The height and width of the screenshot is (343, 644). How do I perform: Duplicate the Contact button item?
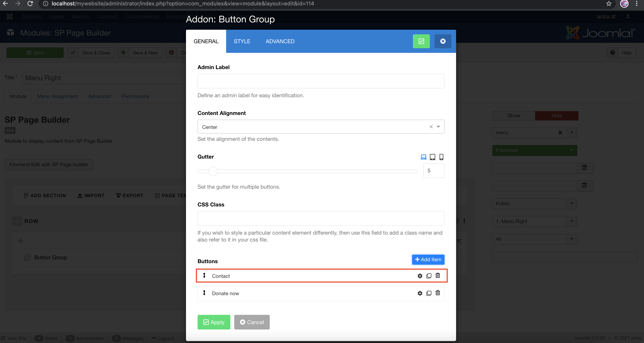tap(429, 276)
